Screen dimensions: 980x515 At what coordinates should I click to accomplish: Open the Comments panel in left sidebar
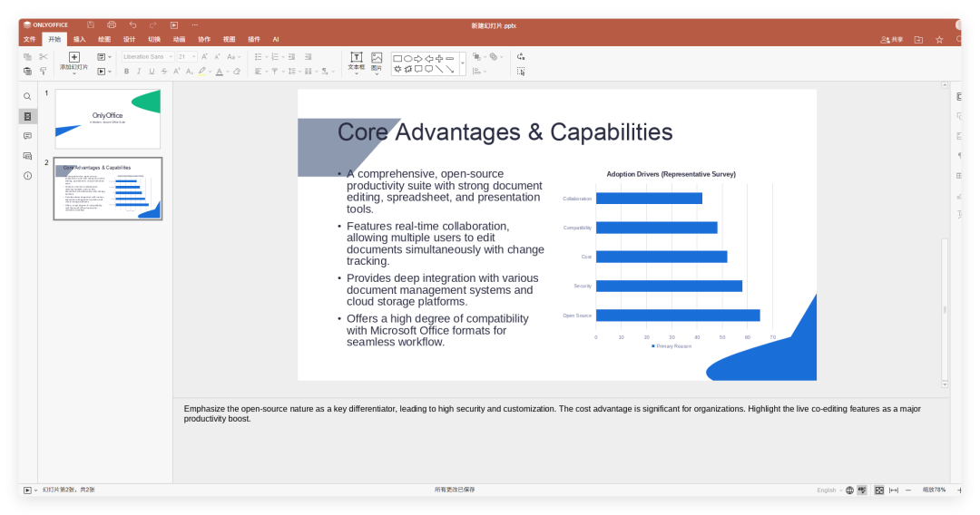pyautogui.click(x=27, y=136)
